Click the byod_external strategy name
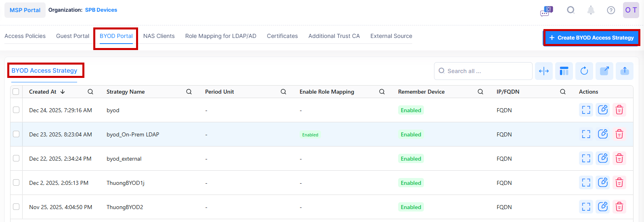 pyautogui.click(x=124, y=159)
